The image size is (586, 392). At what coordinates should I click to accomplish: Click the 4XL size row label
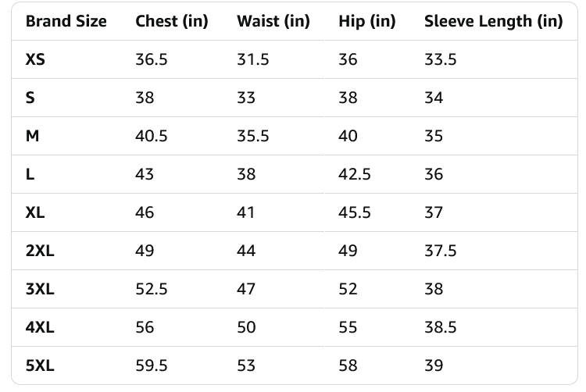point(40,327)
